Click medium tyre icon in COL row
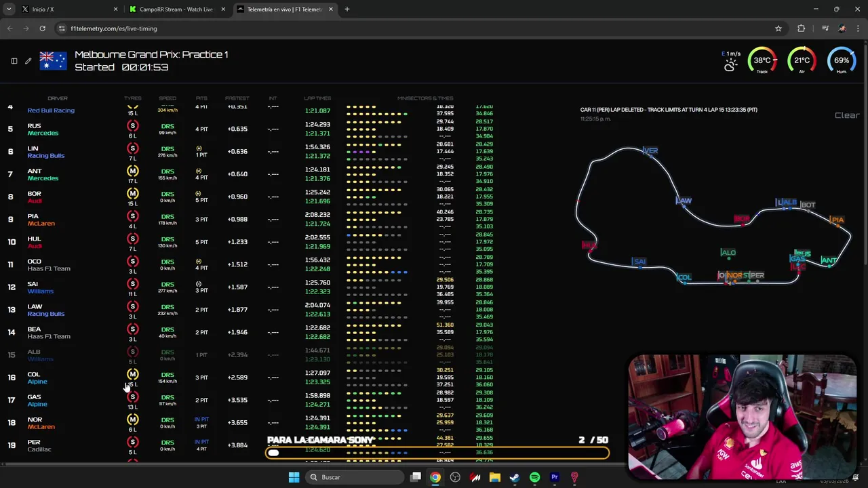 tap(133, 374)
